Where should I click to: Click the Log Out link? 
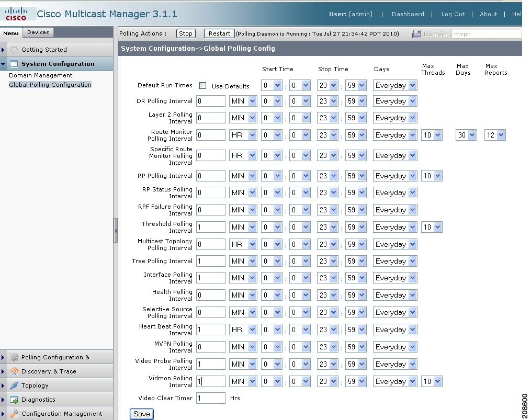tap(453, 14)
